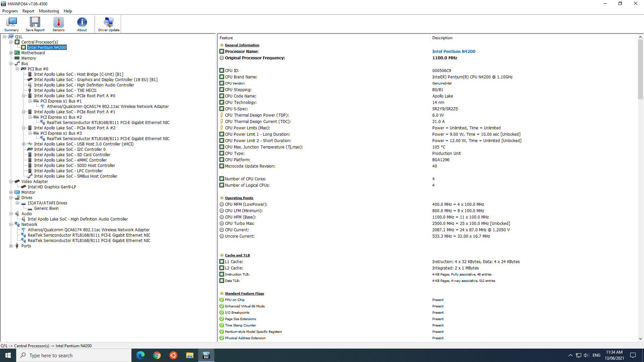The height and width of the screenshot is (362, 644).
Task: Open the Summary toolbar icon
Action: click(x=11, y=24)
